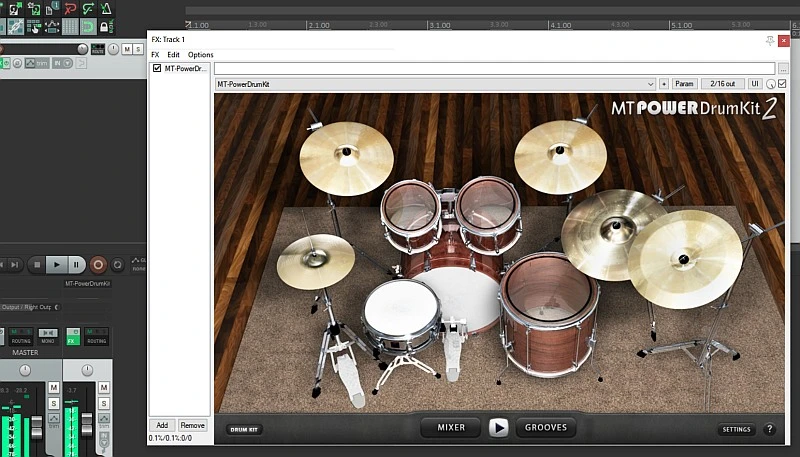This screenshot has height=457, width=800.
Task: Open the FX menu in FX window
Action: (156, 55)
